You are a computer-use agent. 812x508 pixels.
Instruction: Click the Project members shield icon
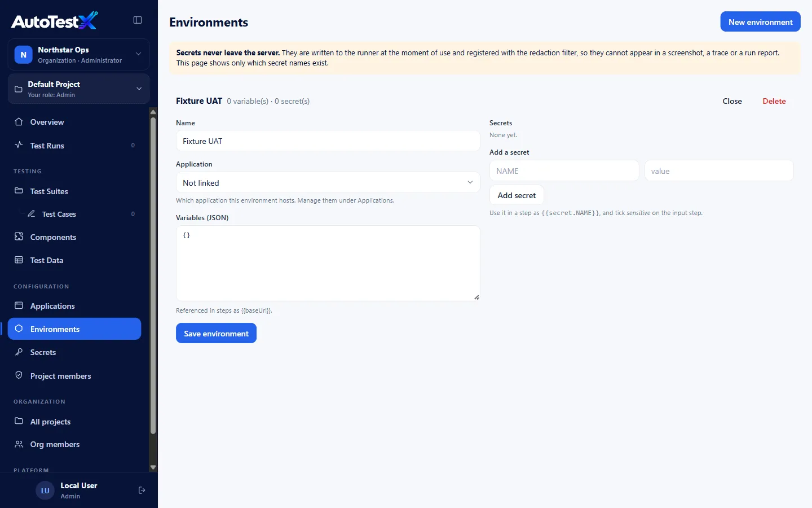[19, 375]
